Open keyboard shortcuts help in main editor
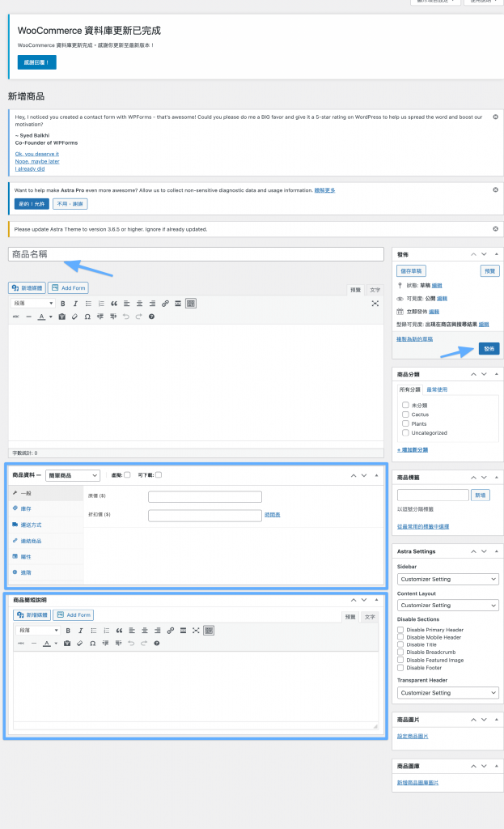This screenshot has height=829, width=504. [x=151, y=317]
